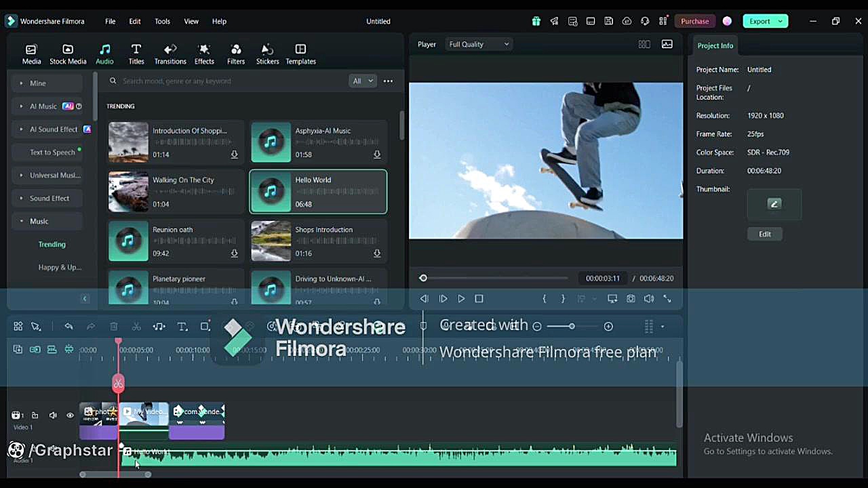
Task: Play the preview with play button
Action: (x=461, y=299)
